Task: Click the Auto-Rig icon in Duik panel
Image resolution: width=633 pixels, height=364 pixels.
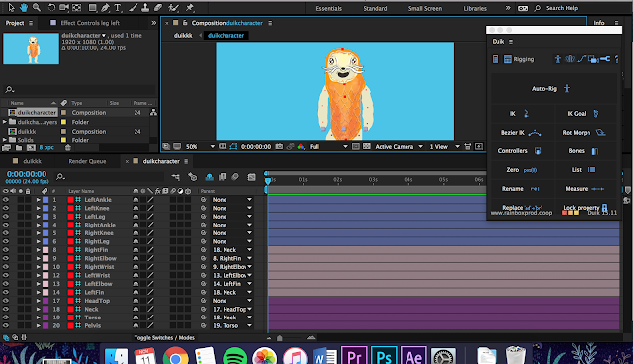Action: pyautogui.click(x=567, y=88)
